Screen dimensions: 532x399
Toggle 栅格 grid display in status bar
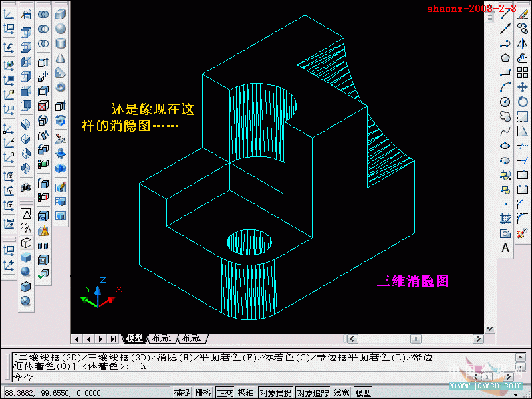[203, 393]
